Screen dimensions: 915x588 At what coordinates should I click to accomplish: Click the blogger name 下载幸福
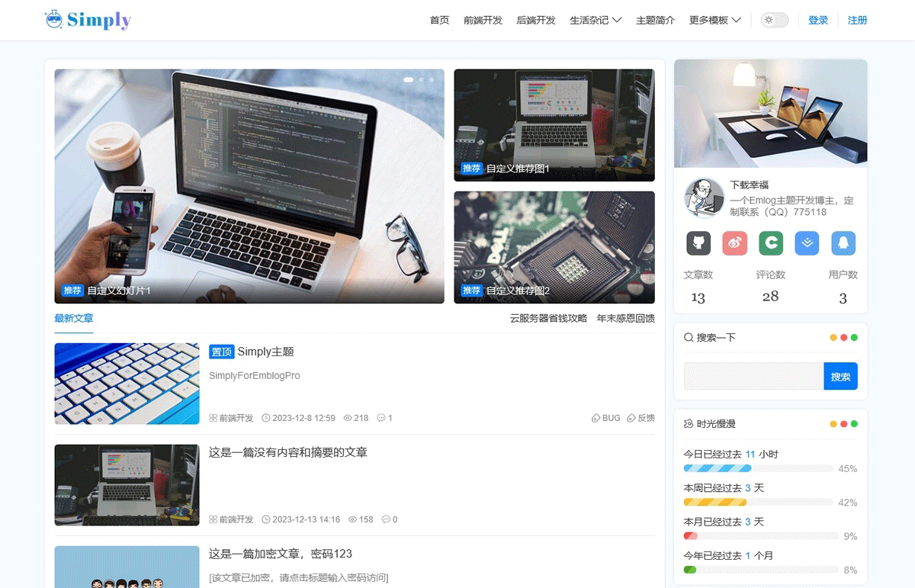click(750, 185)
